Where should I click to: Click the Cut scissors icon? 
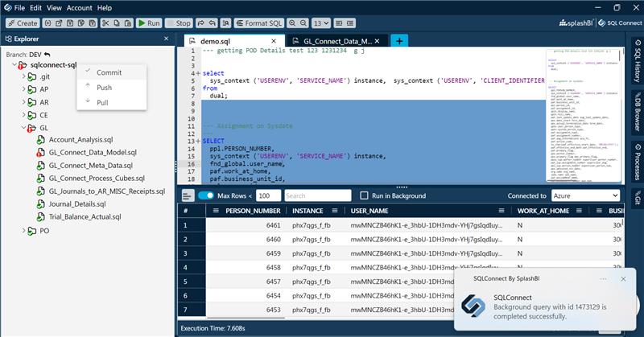coord(105,23)
